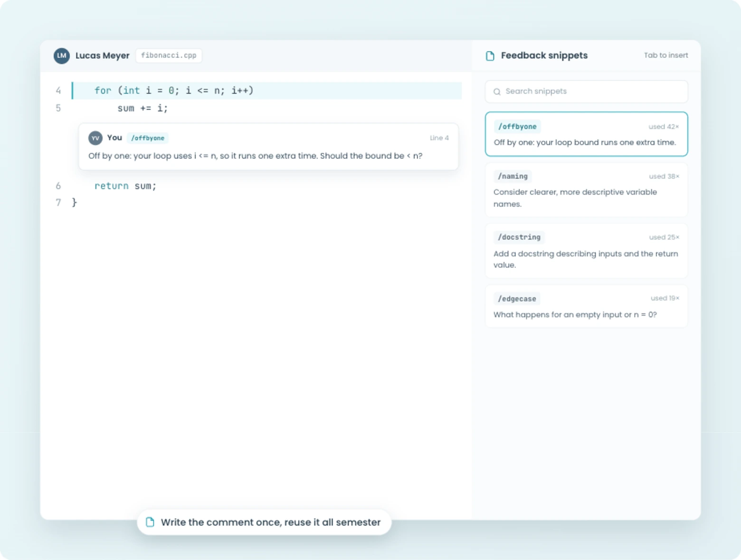Select the /edgecase snippet card
The height and width of the screenshot is (560, 741).
pos(586,306)
